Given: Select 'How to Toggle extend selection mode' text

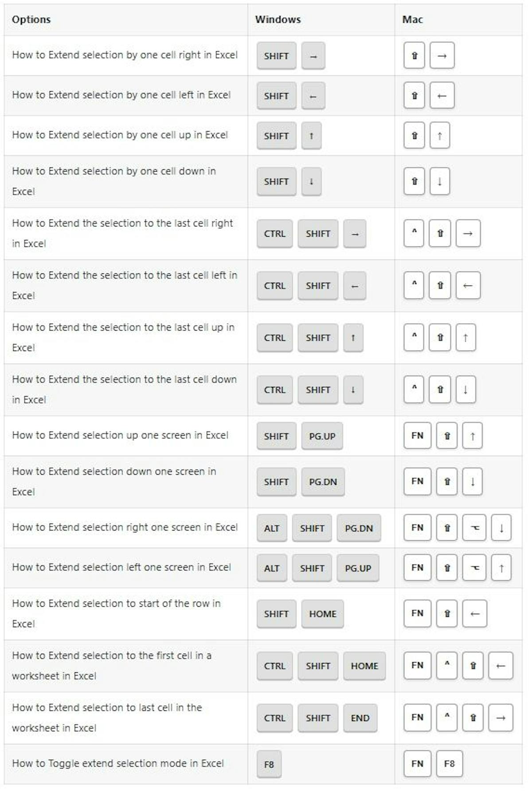Looking at the screenshot, I should point(118,763).
